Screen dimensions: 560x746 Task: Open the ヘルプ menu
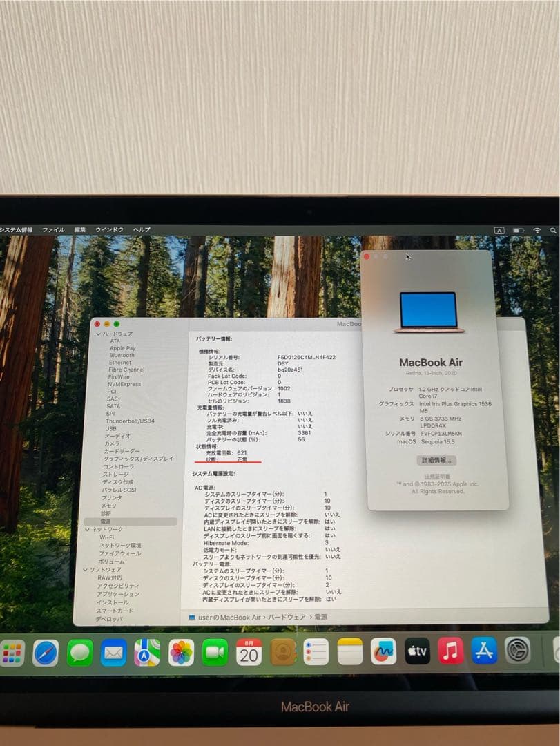[142, 230]
